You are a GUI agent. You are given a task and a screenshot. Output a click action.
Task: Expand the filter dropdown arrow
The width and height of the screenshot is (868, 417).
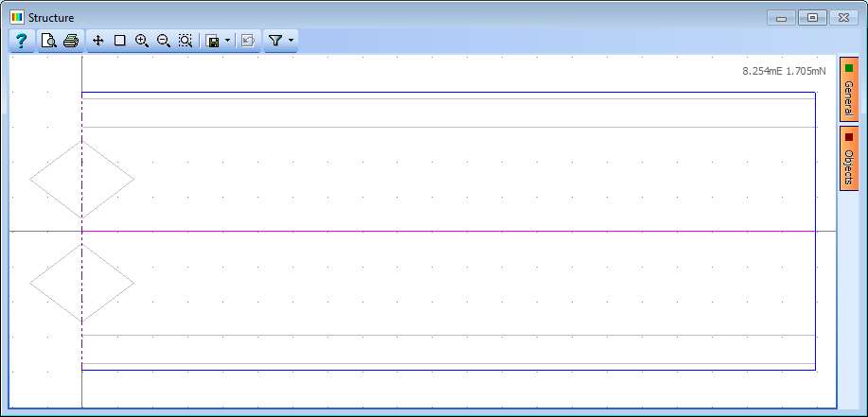coord(292,42)
